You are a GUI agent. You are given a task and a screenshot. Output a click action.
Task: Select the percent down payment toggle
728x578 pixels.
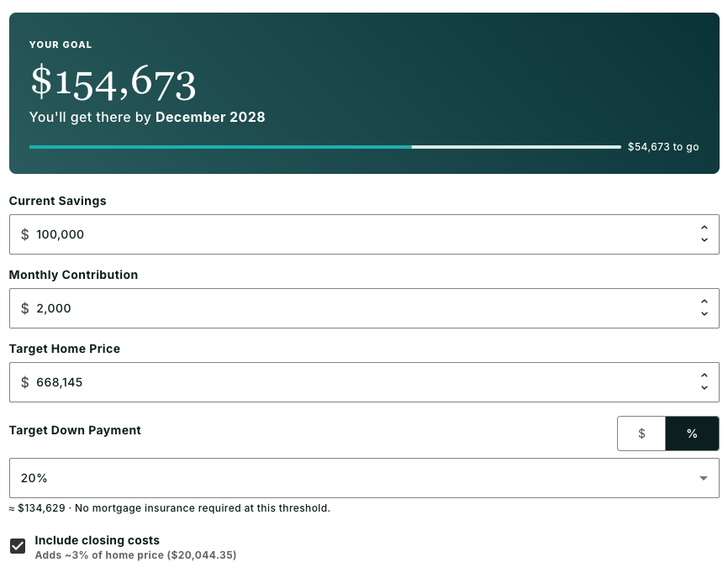[x=692, y=433]
